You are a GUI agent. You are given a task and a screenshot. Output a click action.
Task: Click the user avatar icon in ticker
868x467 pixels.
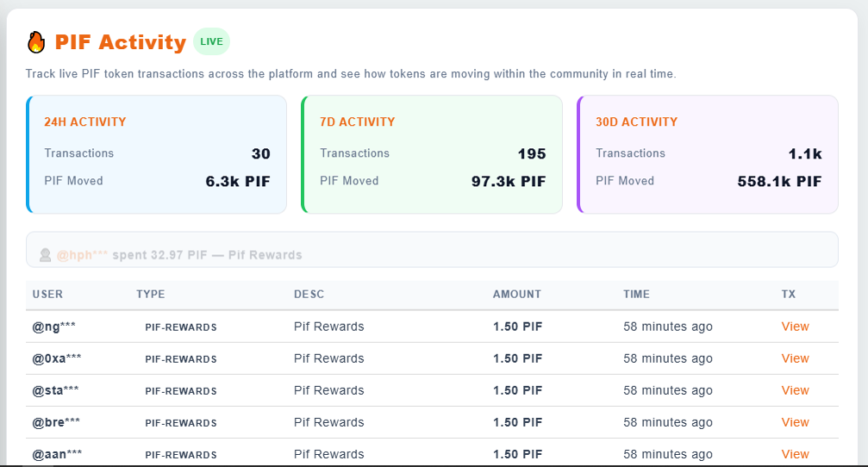46,255
